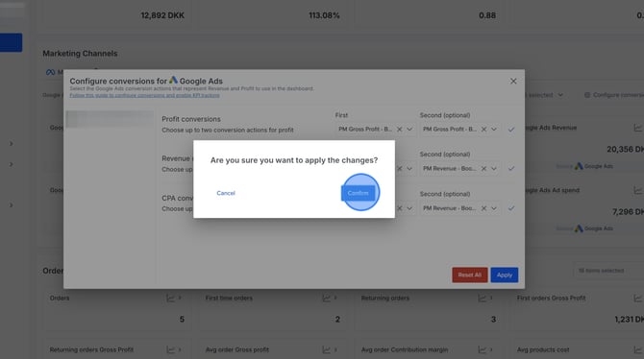644x359 pixels.
Task: Expand the Second CPA conversion dropdown
Action: point(494,208)
